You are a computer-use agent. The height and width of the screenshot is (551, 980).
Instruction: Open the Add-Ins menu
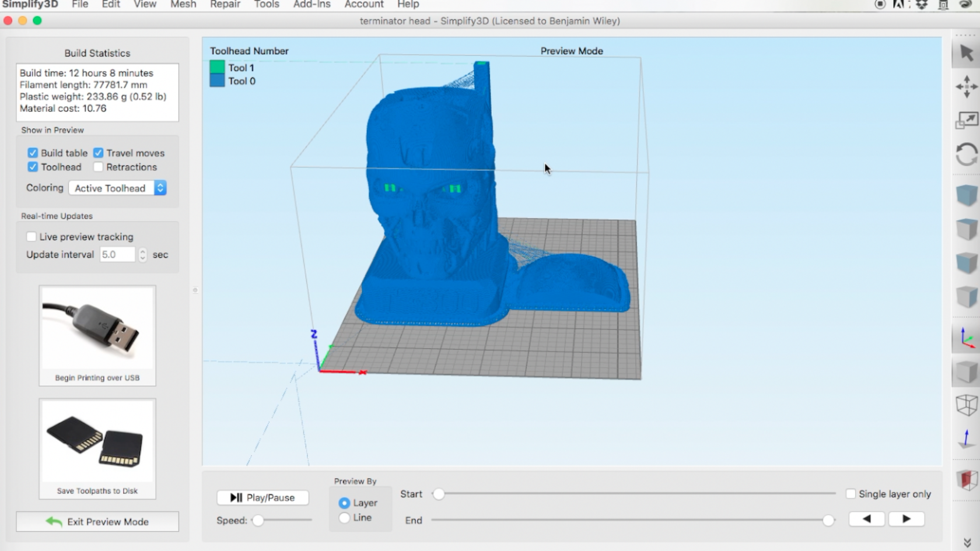[x=311, y=5]
